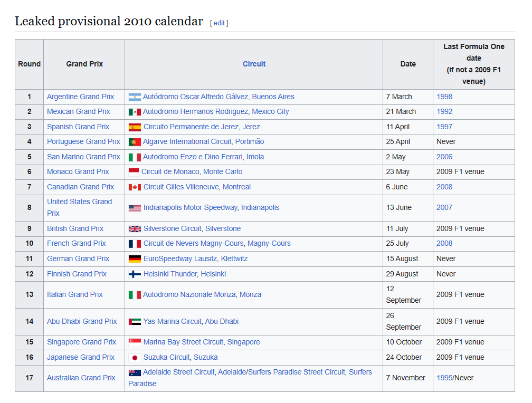Image resolution: width=532 pixels, height=403 pixels.
Task: Click the Buenos Aires link
Action: pos(273,97)
